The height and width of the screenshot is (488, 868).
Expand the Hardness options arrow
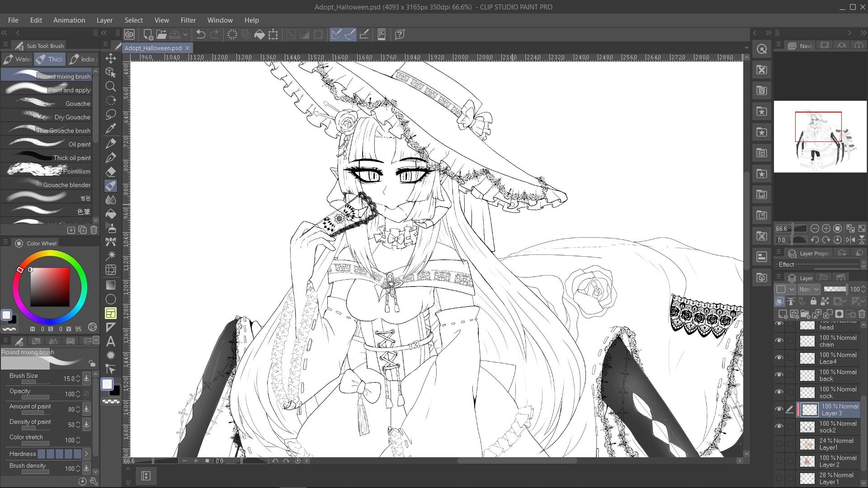[86, 454]
